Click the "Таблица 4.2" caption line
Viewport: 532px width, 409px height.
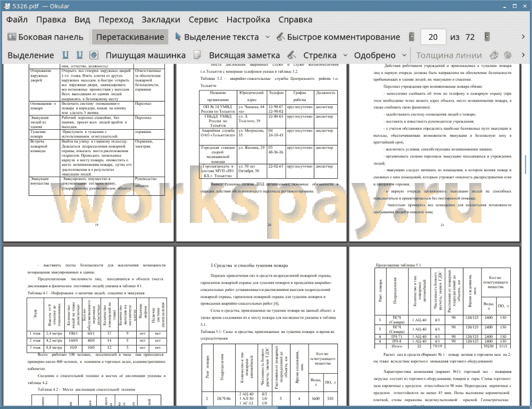point(87,390)
